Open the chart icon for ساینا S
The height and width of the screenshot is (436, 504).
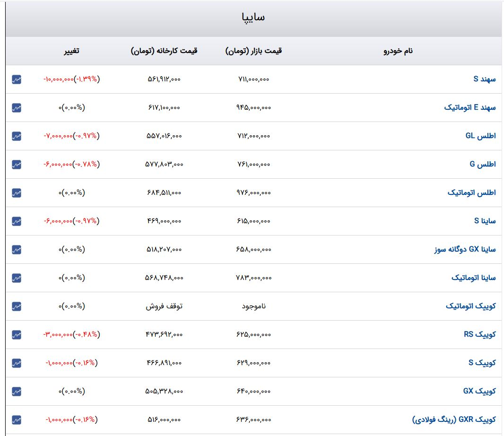pos(17,221)
